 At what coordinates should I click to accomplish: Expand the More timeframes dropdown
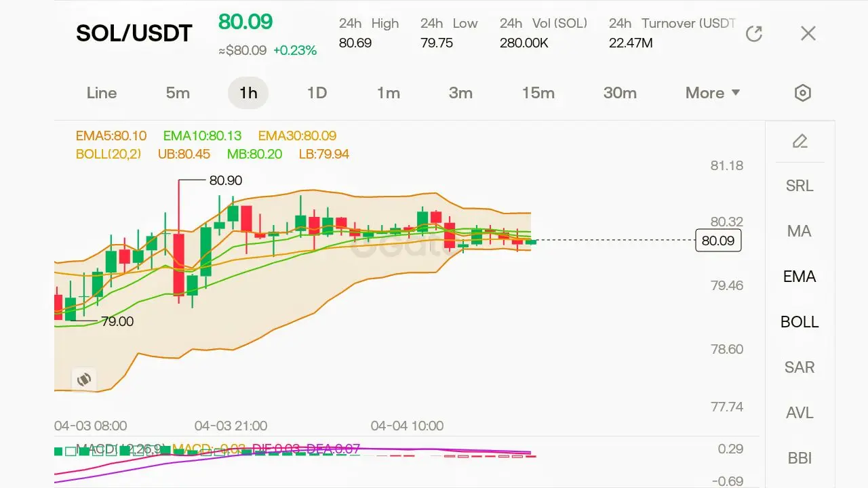713,93
